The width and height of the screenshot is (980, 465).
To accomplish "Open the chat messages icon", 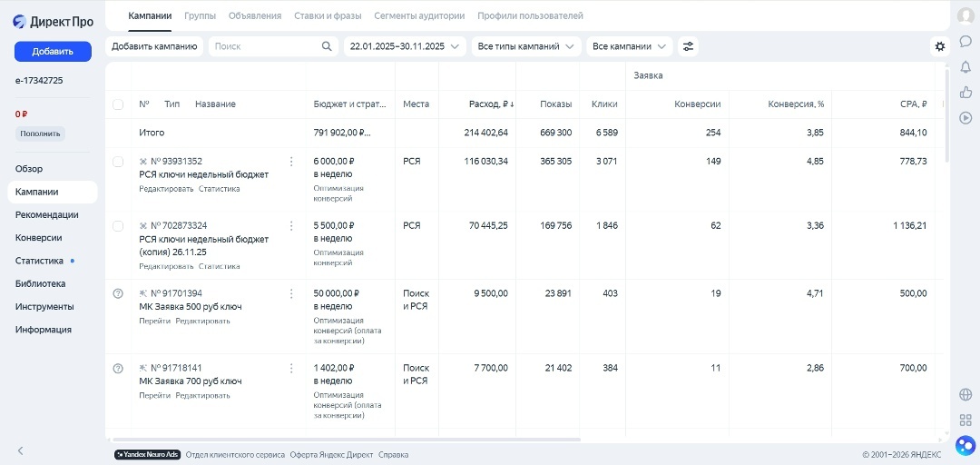I will pyautogui.click(x=965, y=41).
